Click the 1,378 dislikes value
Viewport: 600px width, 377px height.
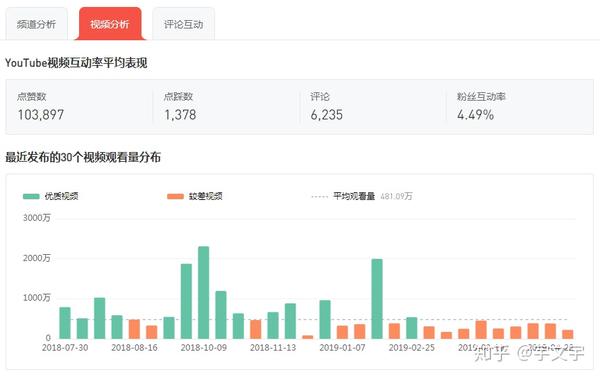[180, 114]
